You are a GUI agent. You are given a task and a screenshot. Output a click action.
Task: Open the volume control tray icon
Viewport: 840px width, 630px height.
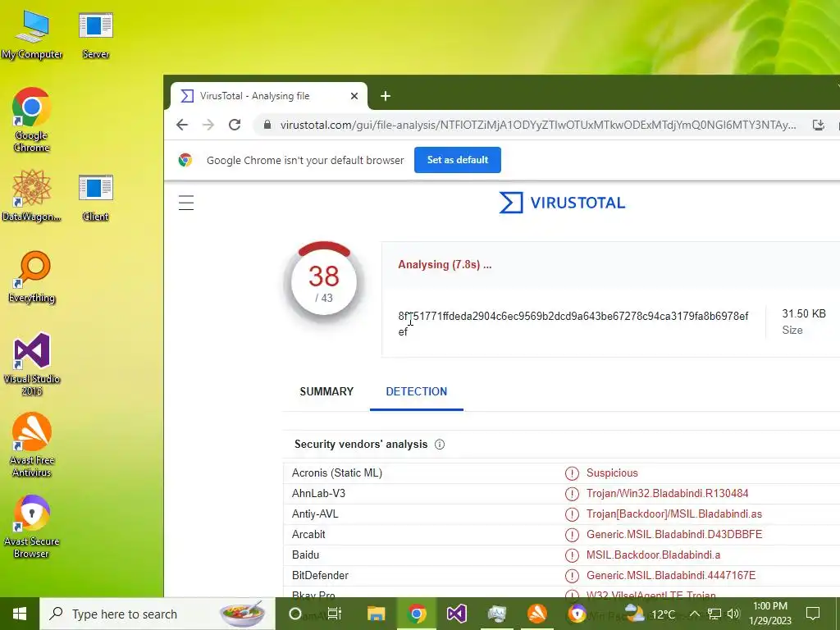[x=733, y=614]
